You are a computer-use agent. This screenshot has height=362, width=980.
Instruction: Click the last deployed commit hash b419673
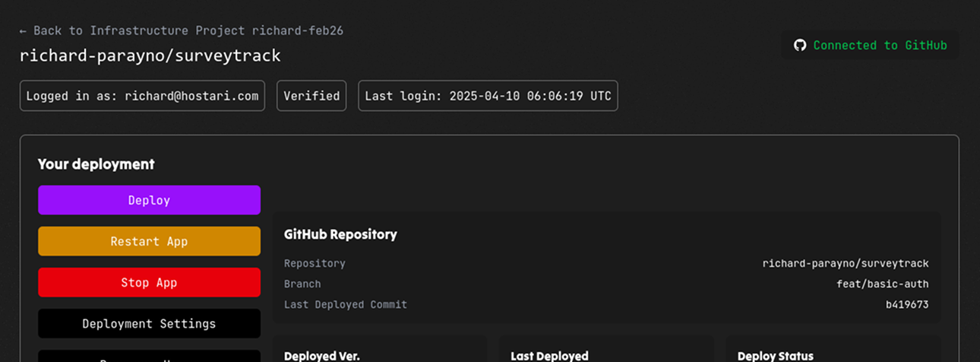(907, 304)
